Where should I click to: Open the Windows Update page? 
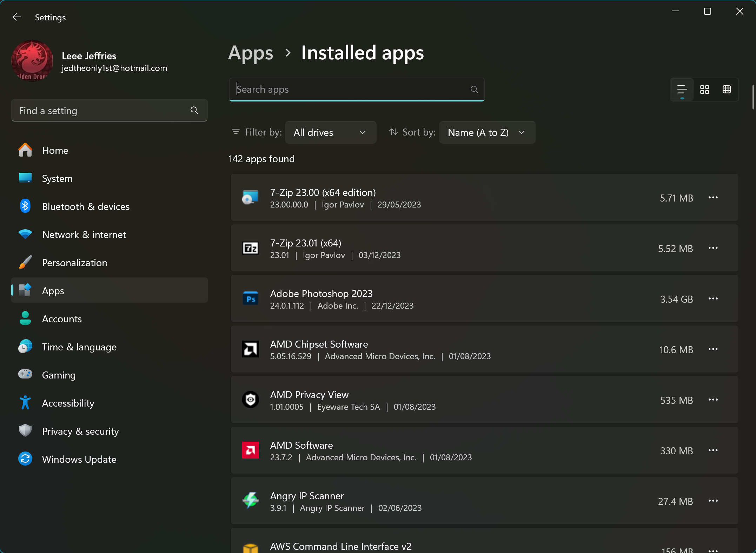coord(109,459)
